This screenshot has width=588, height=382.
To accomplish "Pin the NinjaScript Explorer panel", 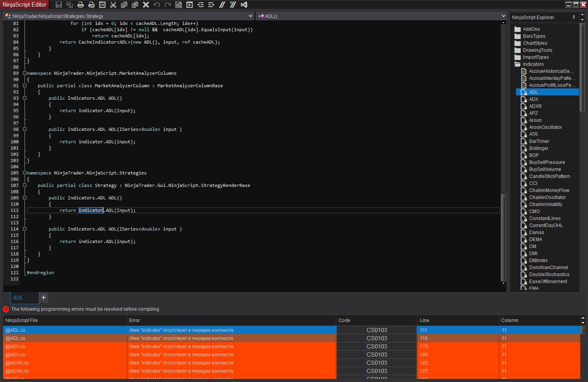I will click(574, 17).
